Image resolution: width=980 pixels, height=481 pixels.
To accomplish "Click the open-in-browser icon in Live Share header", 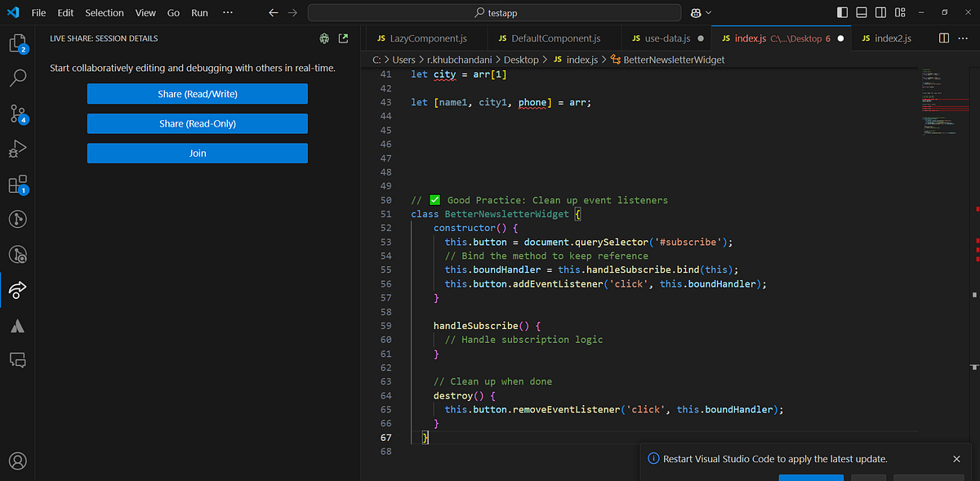I will 343,38.
